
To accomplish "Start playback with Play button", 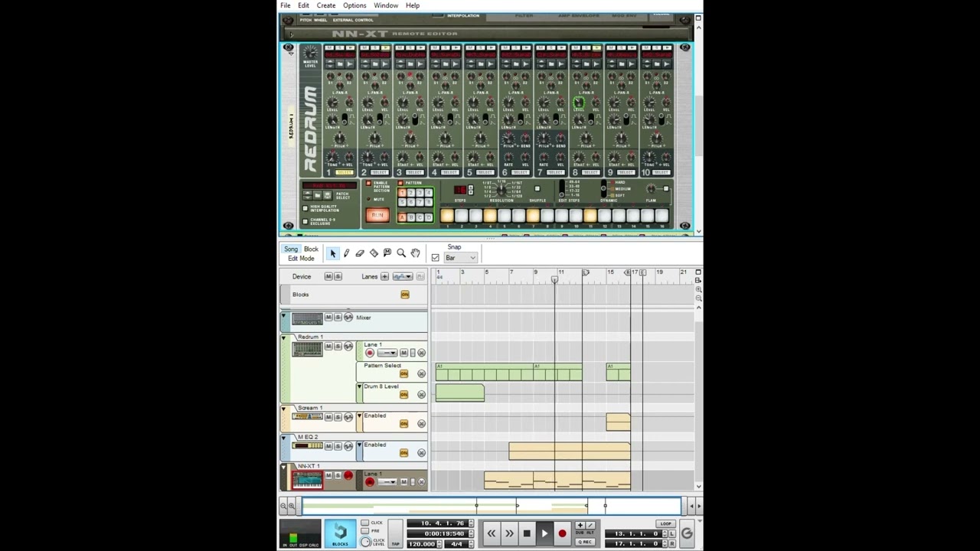I will [544, 533].
